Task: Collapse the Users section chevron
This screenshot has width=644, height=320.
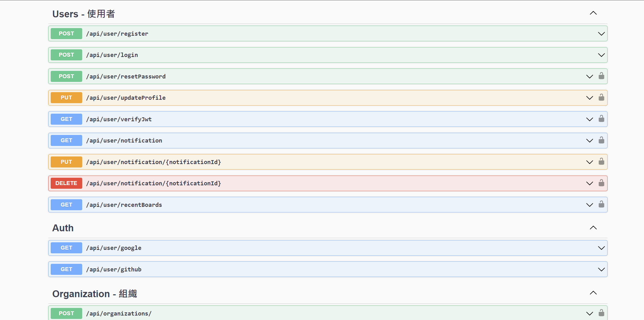Action: click(x=593, y=13)
